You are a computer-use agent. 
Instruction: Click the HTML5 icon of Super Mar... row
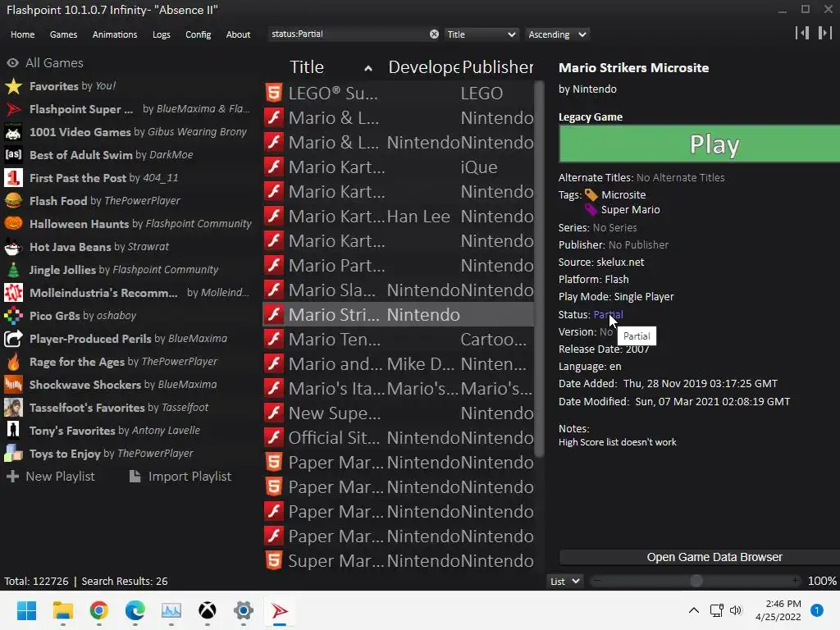click(x=274, y=560)
